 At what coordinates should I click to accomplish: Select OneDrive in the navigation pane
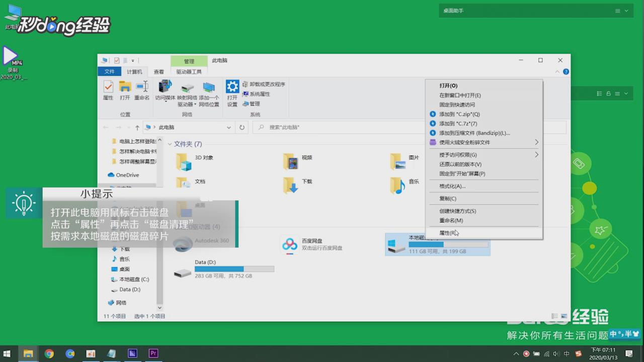(x=124, y=175)
